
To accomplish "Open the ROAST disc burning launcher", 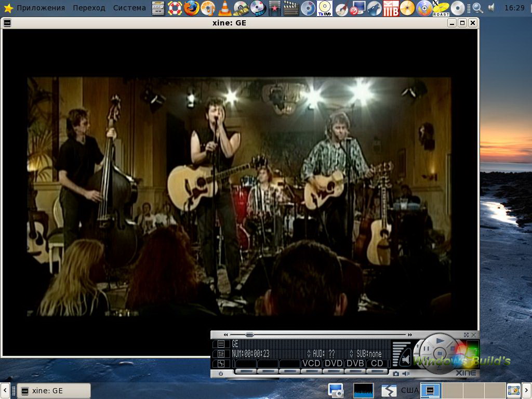I will (x=441, y=8).
